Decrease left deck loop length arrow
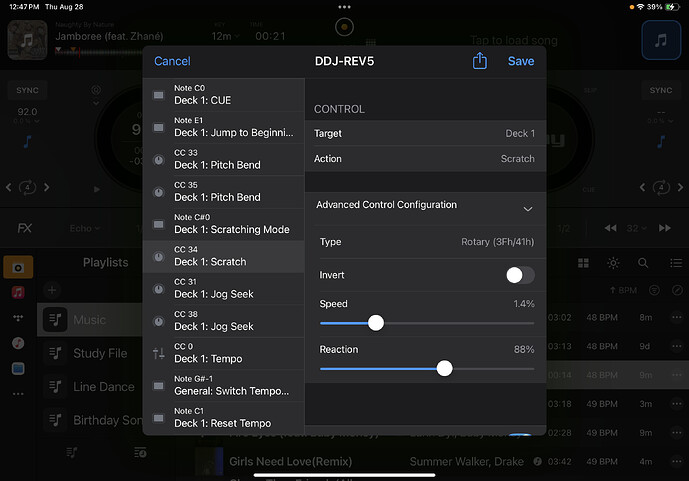 click(x=9, y=187)
